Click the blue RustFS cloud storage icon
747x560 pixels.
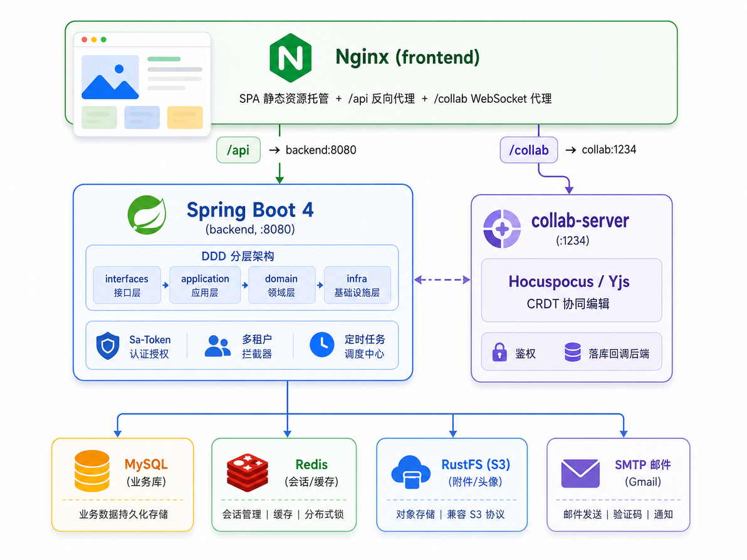pos(410,472)
